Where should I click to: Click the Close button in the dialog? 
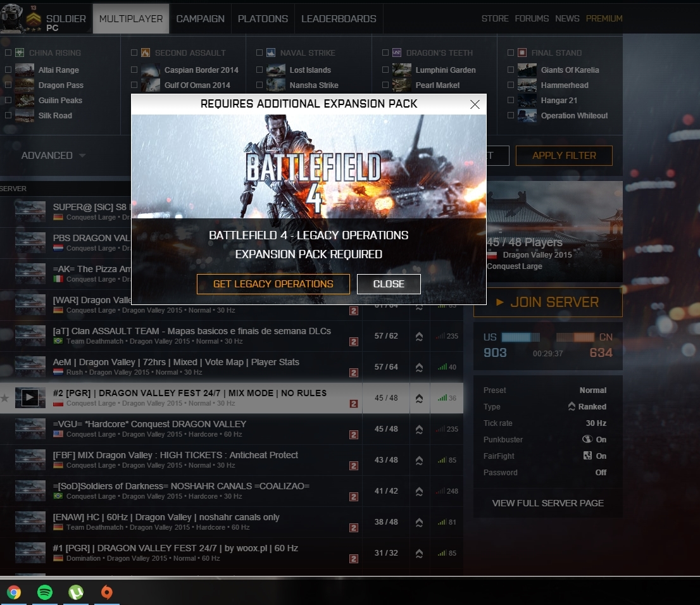[389, 284]
